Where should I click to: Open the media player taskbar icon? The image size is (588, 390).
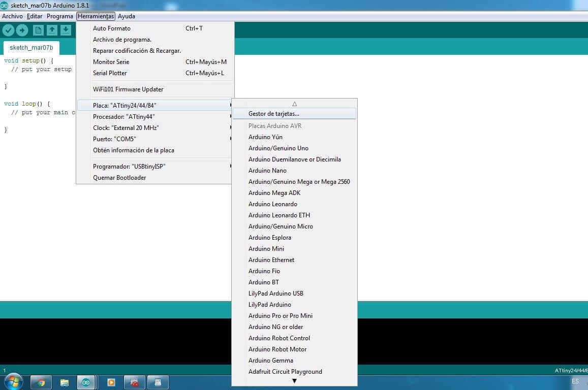111,382
